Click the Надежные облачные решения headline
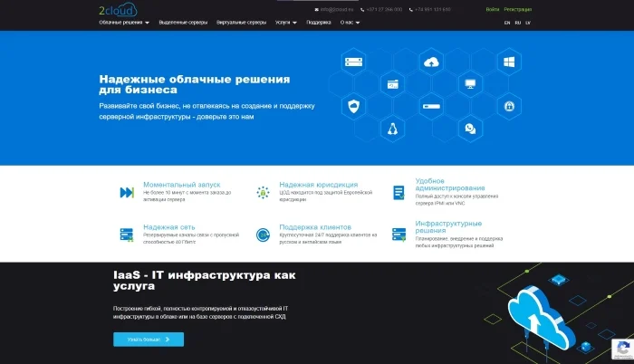The image size is (634, 364). 195,84
